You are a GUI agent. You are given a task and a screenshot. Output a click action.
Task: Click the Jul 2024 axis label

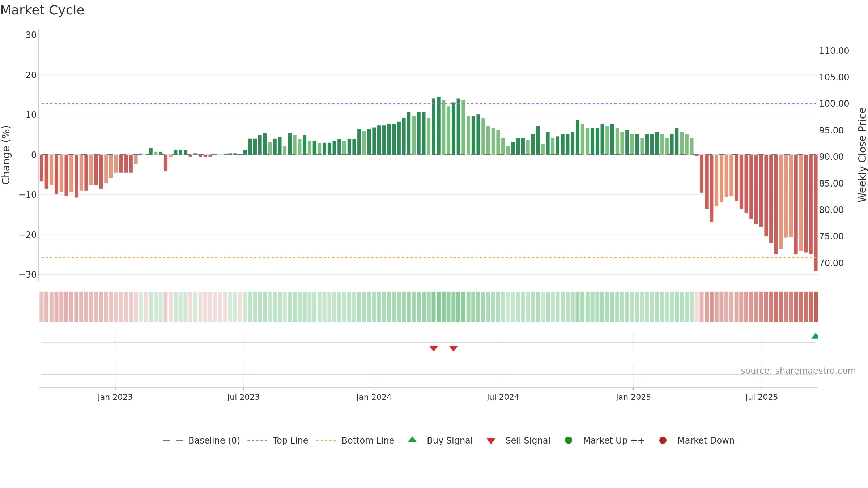[503, 397]
